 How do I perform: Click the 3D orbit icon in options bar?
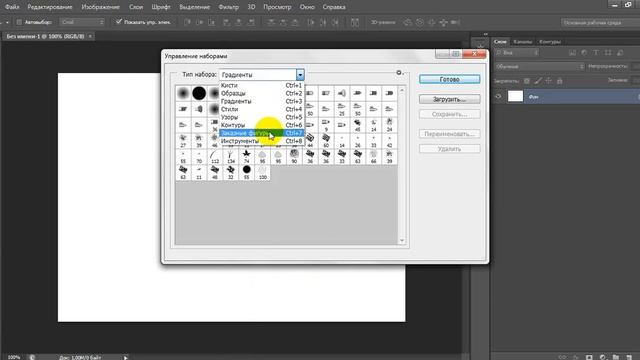(x=407, y=22)
